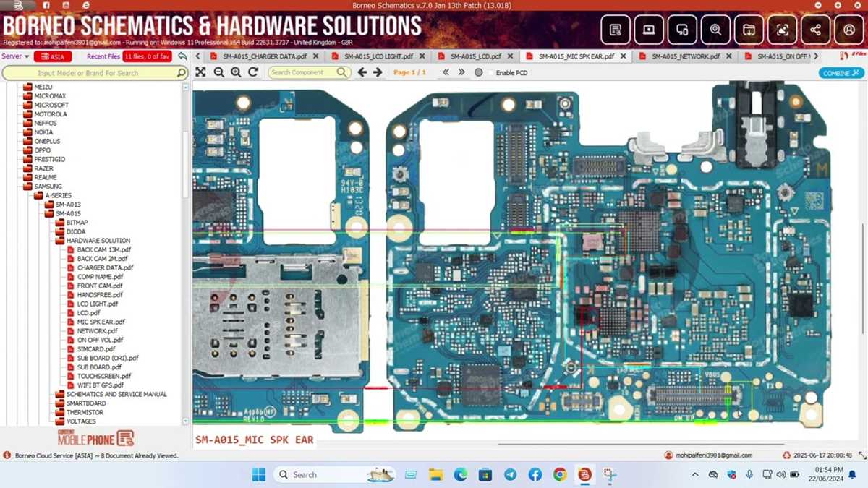Select the MOTOROLA brand folder
The height and width of the screenshot is (488, 868).
50,114
